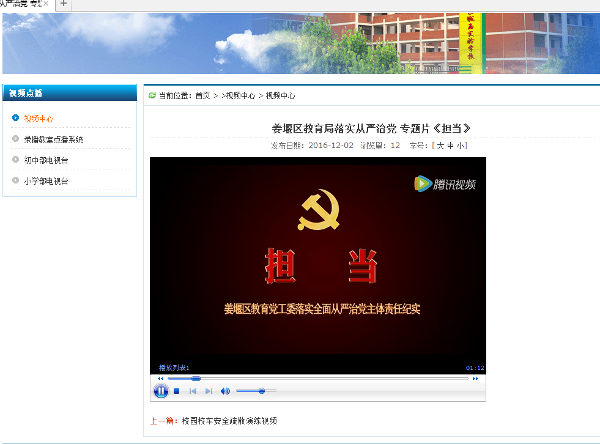The width and height of the screenshot is (600, 444).
Task: Fast forward using the double-right arrow beside the seek bar
Action: click(x=475, y=379)
